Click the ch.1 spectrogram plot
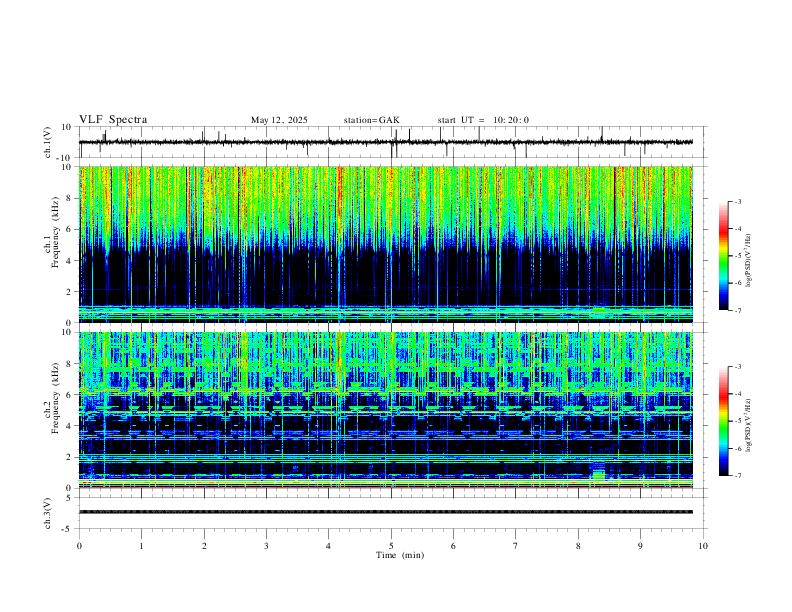The width and height of the screenshot is (792, 612). (386, 244)
